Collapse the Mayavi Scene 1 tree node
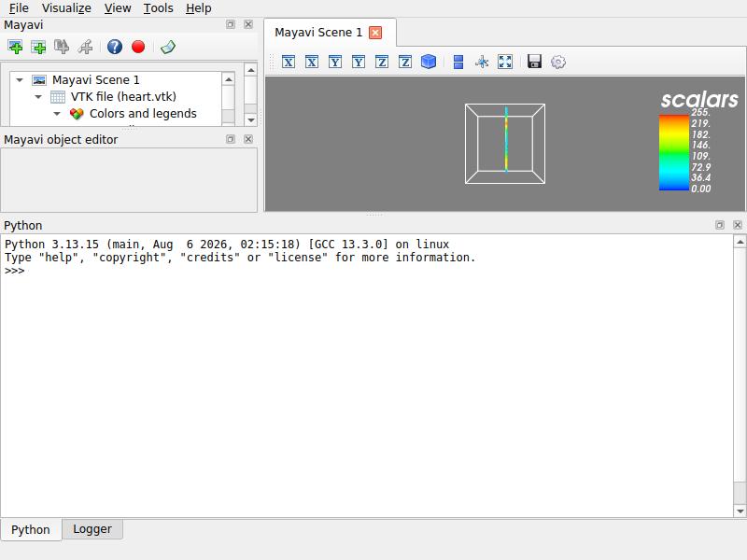Viewport: 747px width, 560px height. (20, 80)
